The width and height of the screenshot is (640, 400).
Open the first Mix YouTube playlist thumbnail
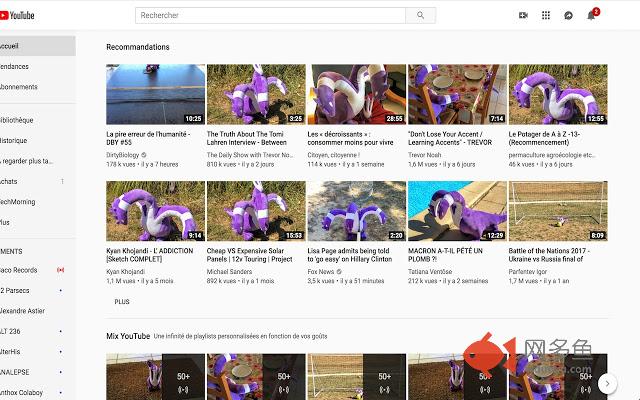tap(156, 377)
